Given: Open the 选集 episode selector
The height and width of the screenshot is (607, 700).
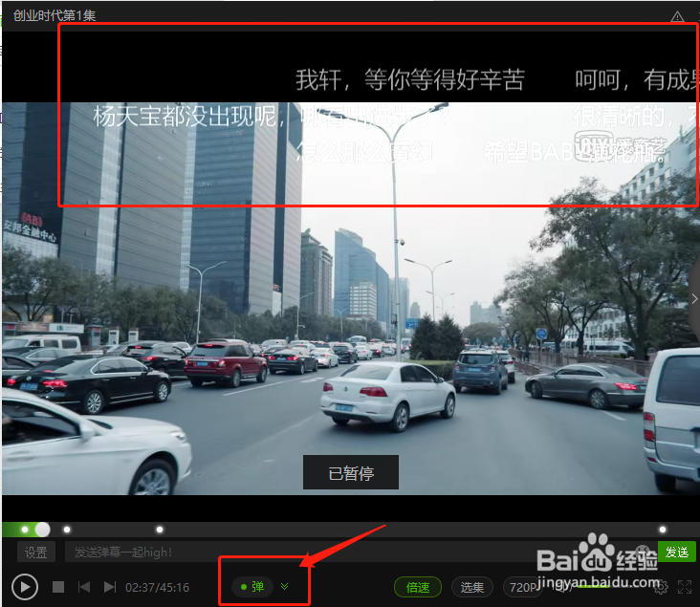Looking at the screenshot, I should (471, 587).
